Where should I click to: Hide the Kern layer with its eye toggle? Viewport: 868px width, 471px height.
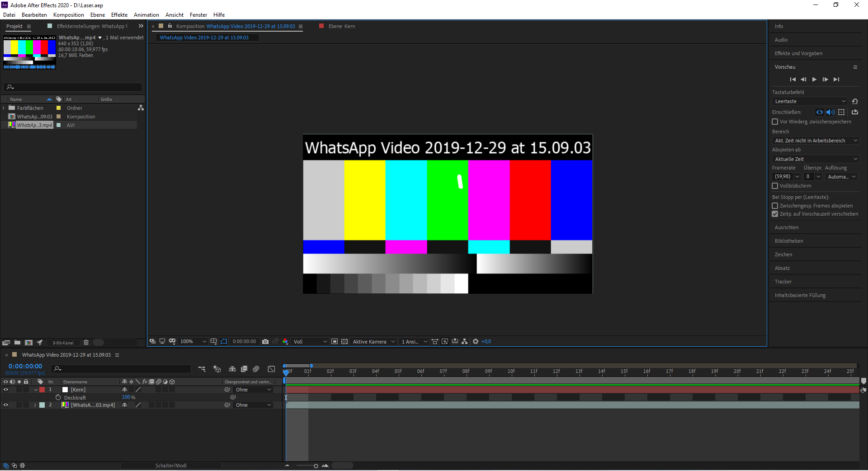(5, 389)
